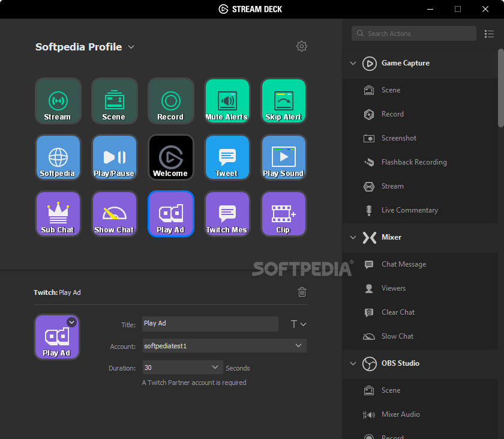Focus the Search Actions field
The width and height of the screenshot is (504, 439).
[x=414, y=34]
